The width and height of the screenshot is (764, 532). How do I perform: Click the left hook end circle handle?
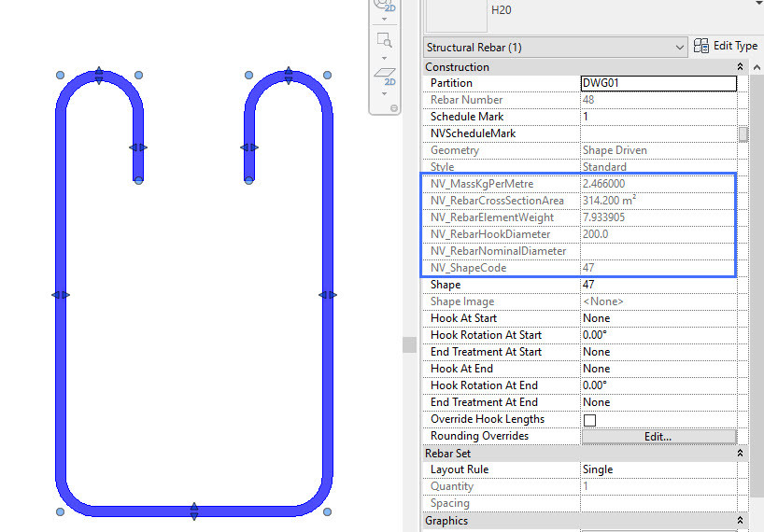tap(138, 180)
